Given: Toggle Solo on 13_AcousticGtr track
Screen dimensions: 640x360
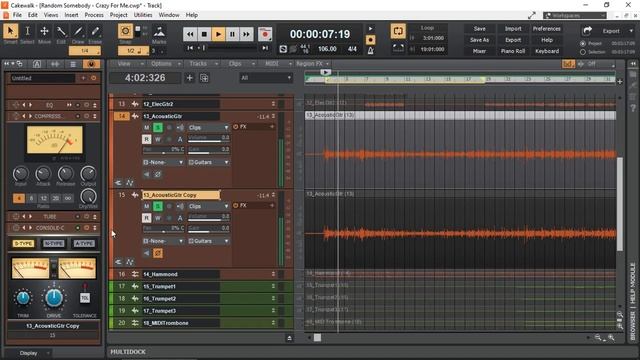Looking at the screenshot, I should pyautogui.click(x=158, y=128).
